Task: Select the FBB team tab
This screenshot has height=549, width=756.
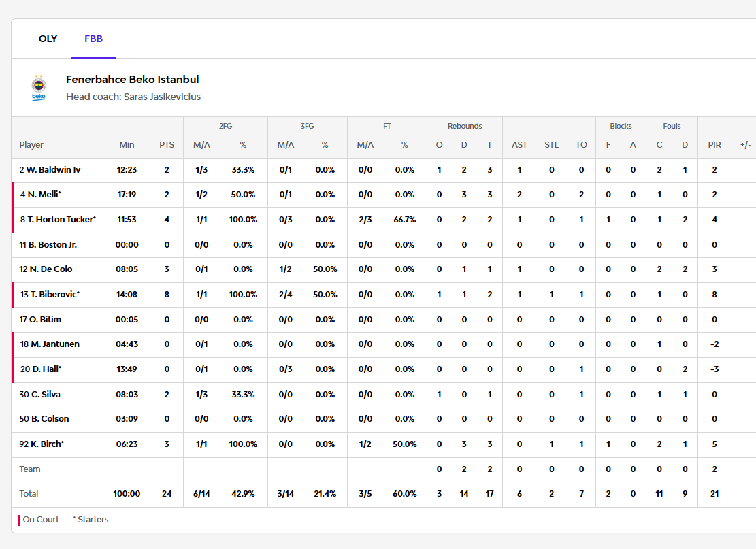Action: point(93,39)
